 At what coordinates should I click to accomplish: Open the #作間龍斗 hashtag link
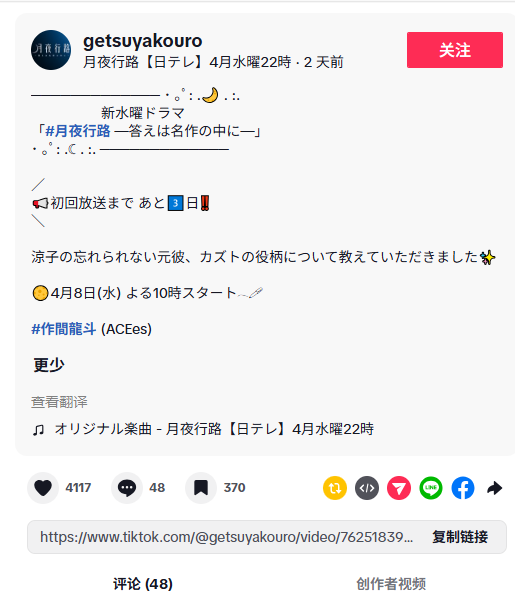pos(64,329)
